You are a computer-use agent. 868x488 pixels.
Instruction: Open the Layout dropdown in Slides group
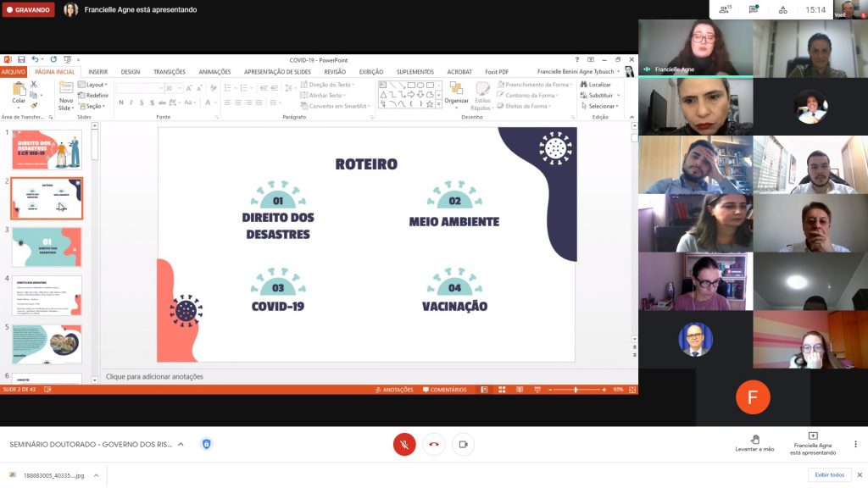[x=96, y=85]
